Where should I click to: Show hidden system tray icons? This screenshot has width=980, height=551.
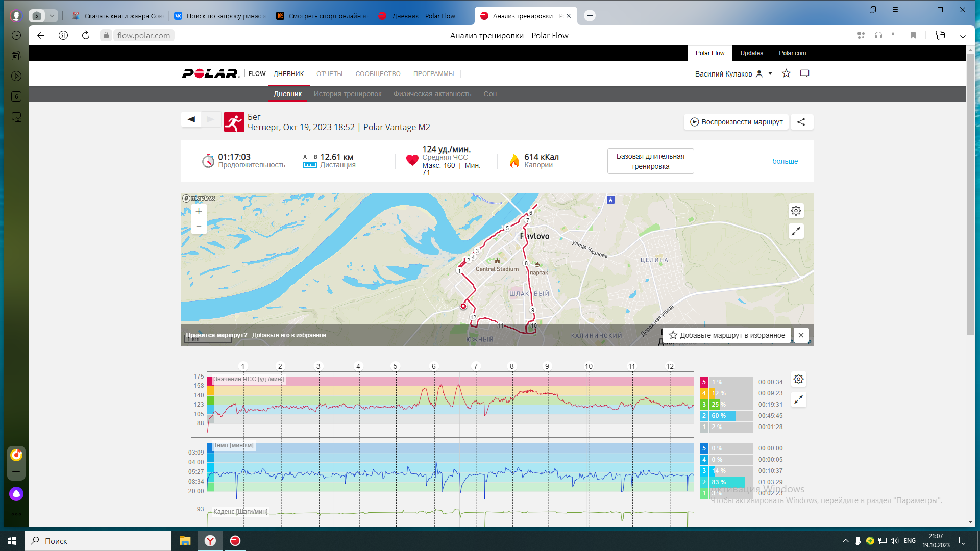[x=846, y=541]
